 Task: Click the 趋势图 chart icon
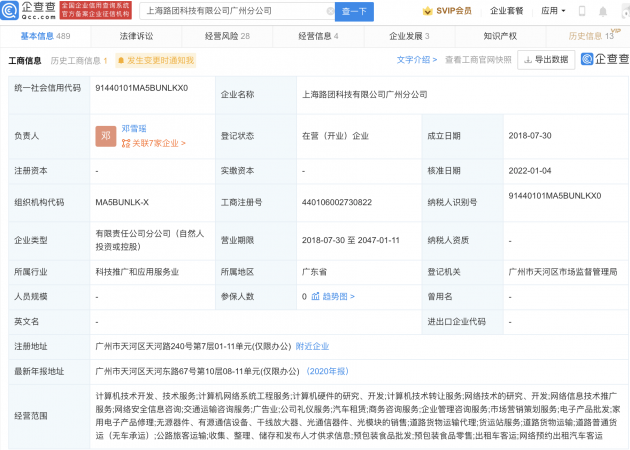[315, 297]
